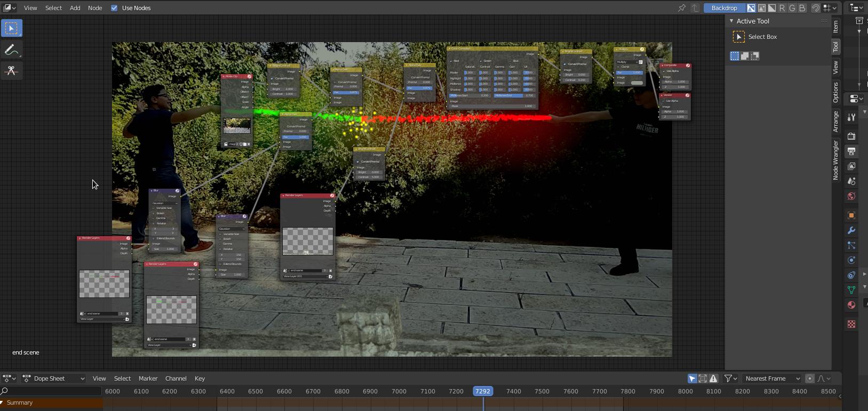Select the Select Box tool in left toolbar
The height and width of the screenshot is (411, 868).
pyautogui.click(x=12, y=28)
